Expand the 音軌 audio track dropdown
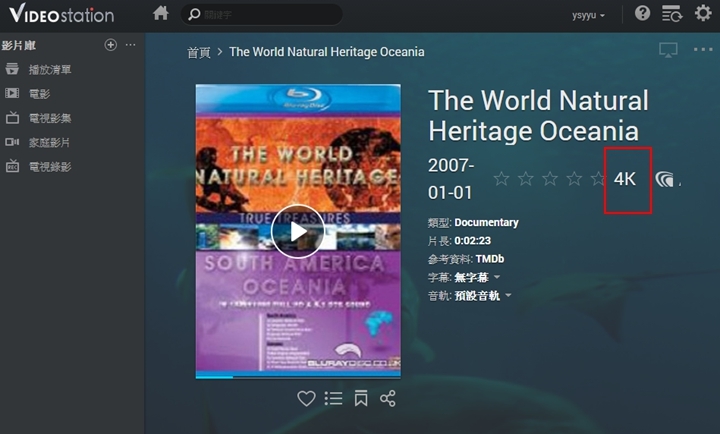This screenshot has height=434, width=720. (483, 296)
